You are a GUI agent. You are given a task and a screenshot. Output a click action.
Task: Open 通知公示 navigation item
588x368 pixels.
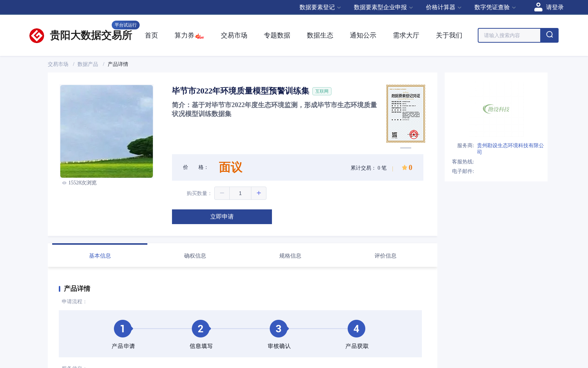click(363, 35)
